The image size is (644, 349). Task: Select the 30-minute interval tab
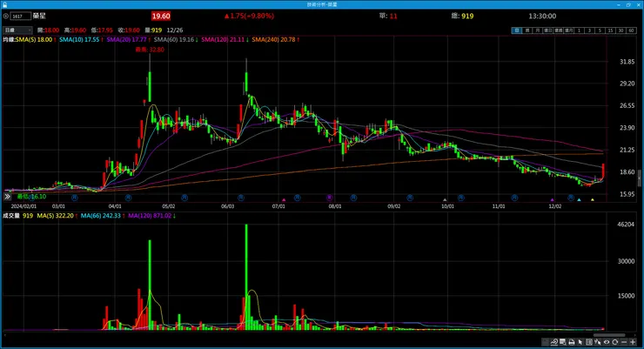[621, 30]
